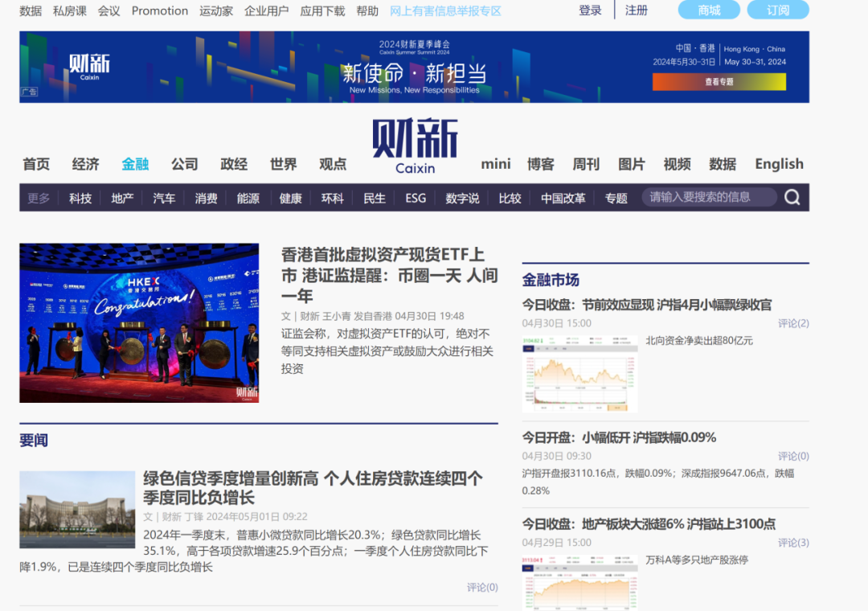Select the highlighted 金融 tab
The height and width of the screenshot is (611, 868).
135,164
